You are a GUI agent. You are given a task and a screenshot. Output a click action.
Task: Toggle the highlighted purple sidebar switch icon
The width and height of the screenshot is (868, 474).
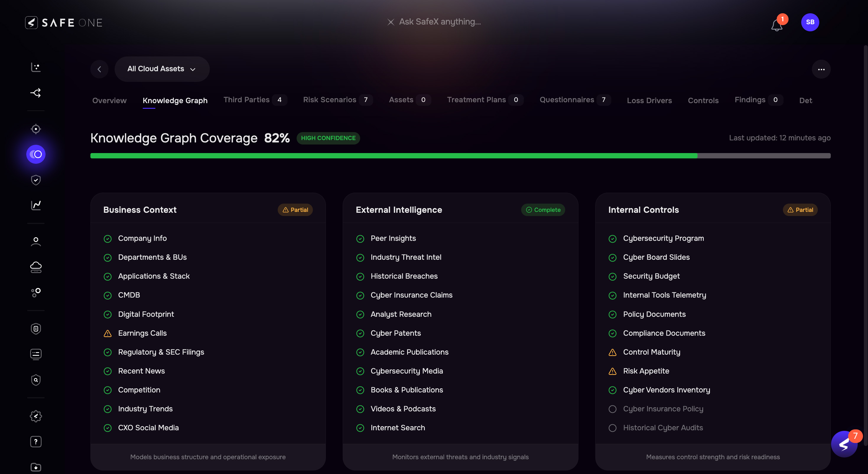coord(36,154)
